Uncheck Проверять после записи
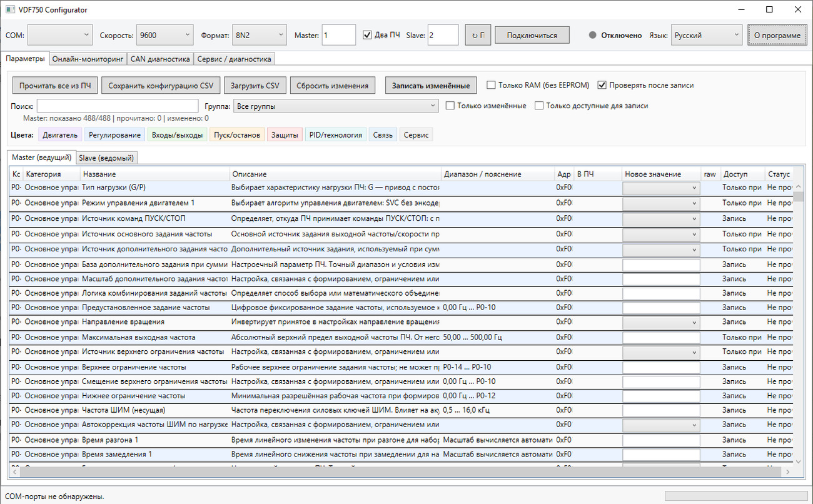Image resolution: width=813 pixels, height=504 pixels. [602, 85]
